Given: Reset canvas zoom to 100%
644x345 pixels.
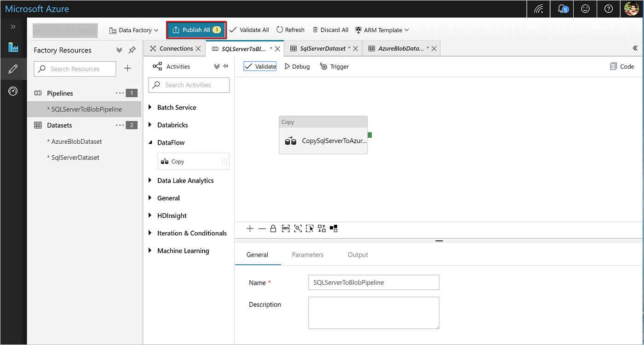Looking at the screenshot, I should [x=286, y=228].
